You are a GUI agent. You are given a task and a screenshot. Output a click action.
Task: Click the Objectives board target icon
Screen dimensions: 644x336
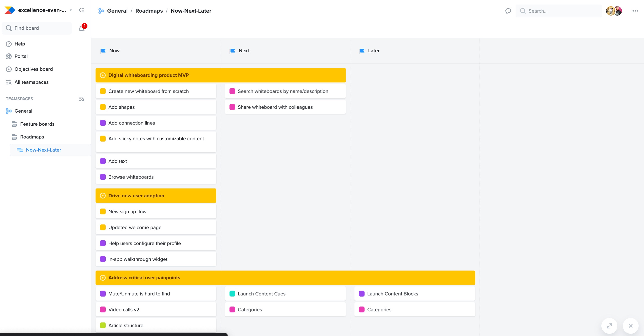click(9, 69)
